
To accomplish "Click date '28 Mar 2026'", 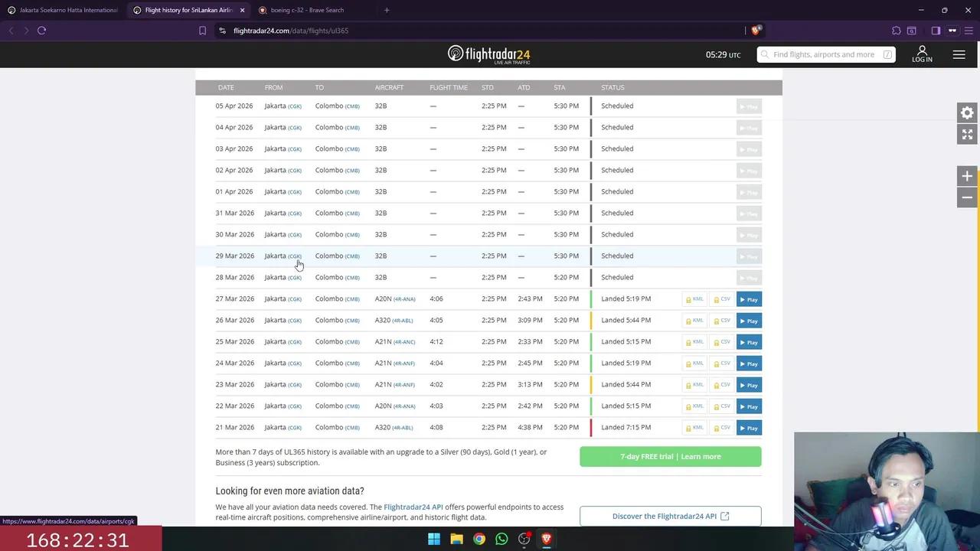I will (234, 277).
